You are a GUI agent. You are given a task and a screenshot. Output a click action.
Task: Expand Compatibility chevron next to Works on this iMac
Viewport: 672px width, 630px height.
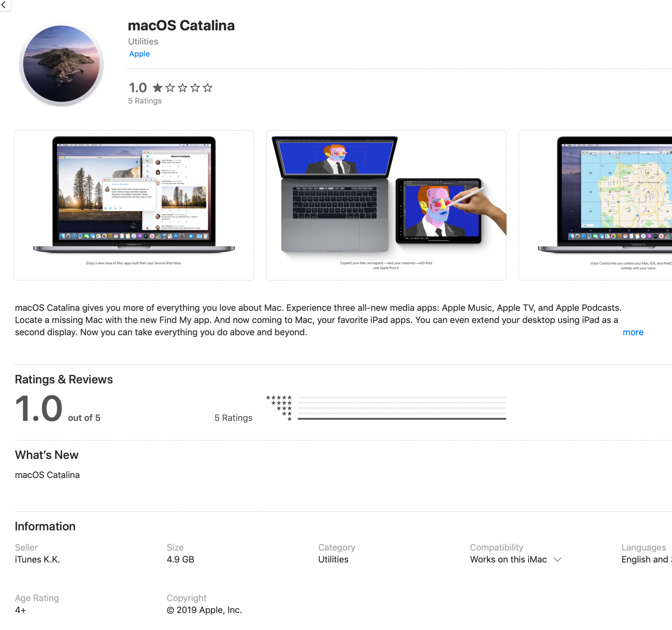click(557, 560)
